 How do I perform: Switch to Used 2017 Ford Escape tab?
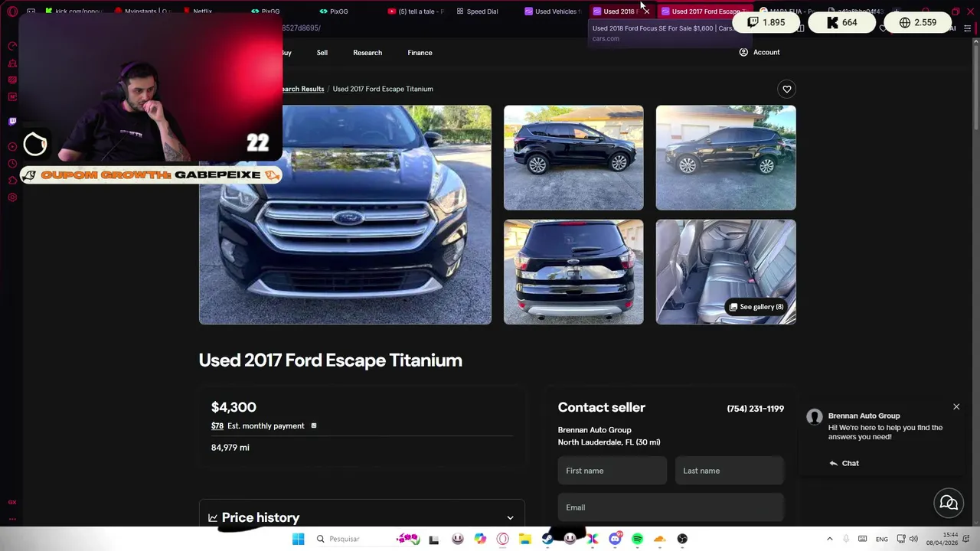(x=703, y=11)
